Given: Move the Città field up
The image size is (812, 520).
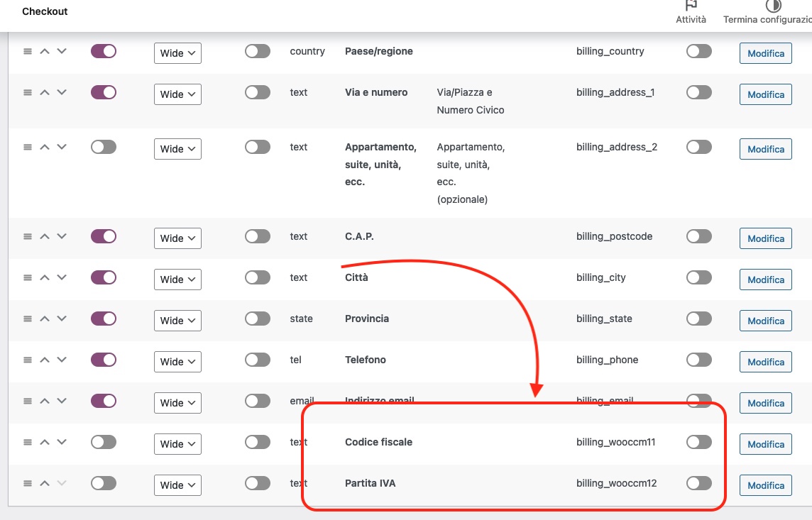Looking at the screenshot, I should (x=45, y=278).
